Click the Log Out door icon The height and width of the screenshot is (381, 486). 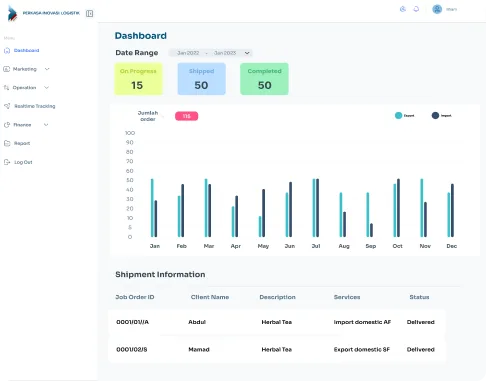(7, 162)
